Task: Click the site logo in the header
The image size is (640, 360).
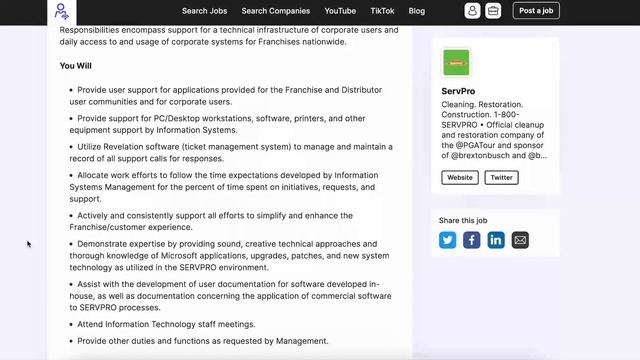Action: click(62, 11)
